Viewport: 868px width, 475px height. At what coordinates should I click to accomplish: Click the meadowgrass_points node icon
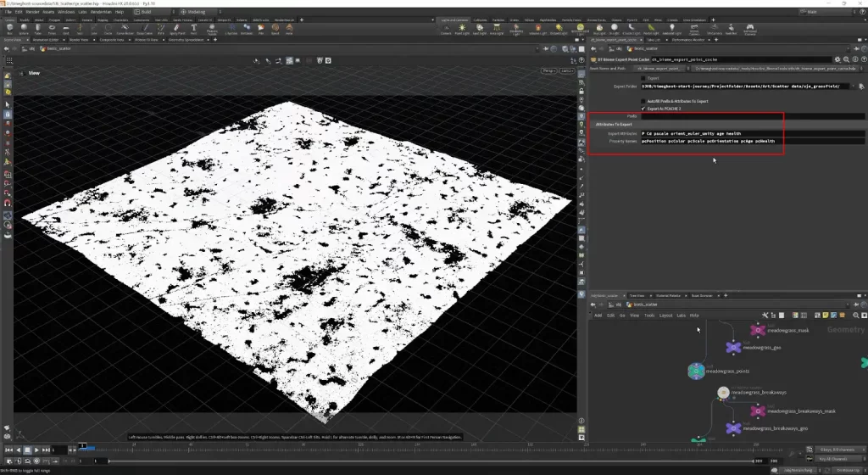coord(695,371)
